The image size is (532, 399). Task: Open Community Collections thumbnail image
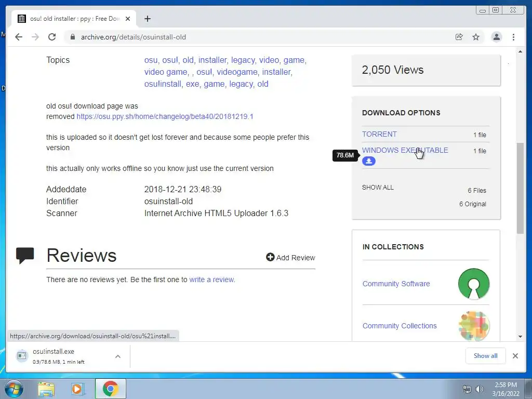(474, 326)
